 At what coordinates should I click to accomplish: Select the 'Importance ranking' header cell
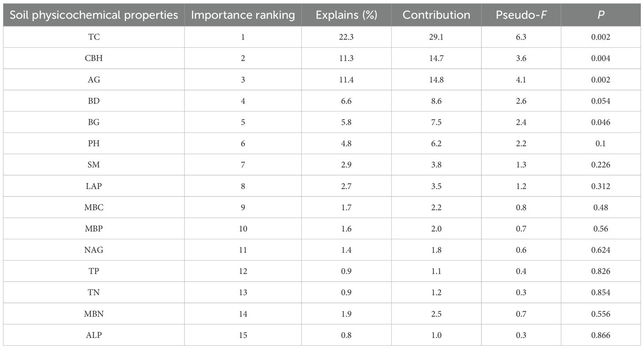[x=243, y=15]
